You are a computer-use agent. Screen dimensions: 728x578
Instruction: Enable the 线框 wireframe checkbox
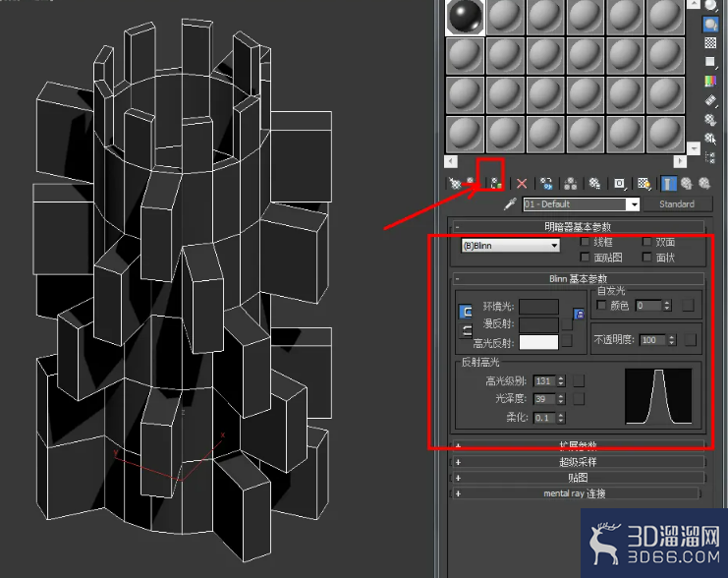[x=585, y=242]
